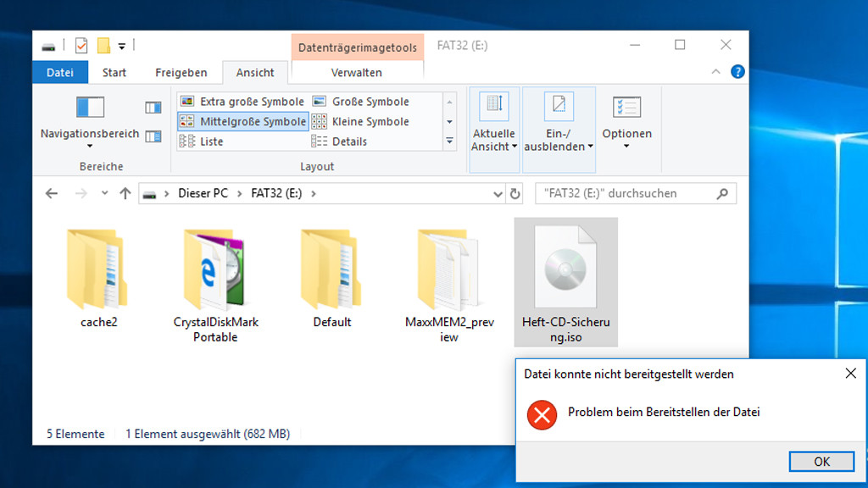
Task: Choose Extra große Symbole layout
Action: pyautogui.click(x=243, y=102)
